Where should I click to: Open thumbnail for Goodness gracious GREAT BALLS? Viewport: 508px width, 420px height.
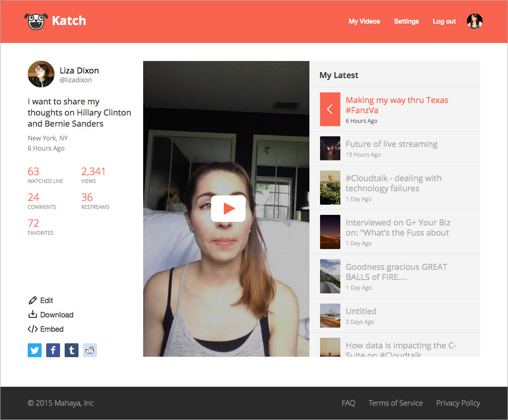330,276
